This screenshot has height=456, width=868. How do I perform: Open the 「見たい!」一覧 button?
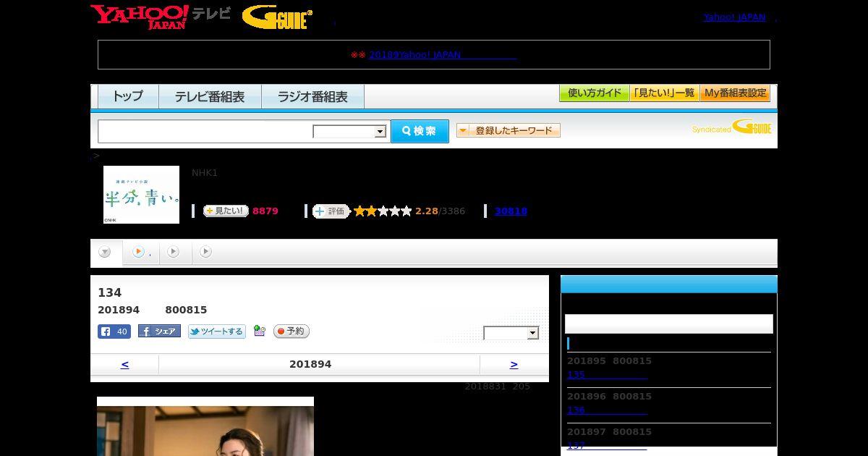click(664, 93)
